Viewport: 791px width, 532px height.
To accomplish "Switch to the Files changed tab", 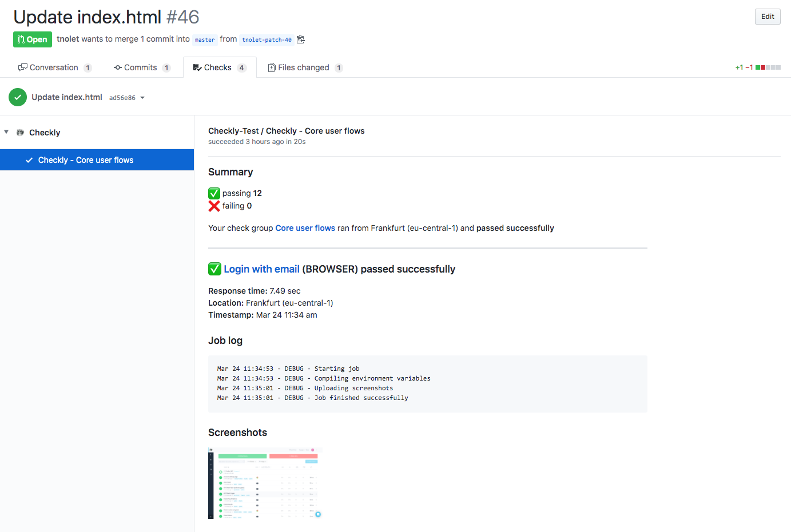I will click(x=305, y=67).
